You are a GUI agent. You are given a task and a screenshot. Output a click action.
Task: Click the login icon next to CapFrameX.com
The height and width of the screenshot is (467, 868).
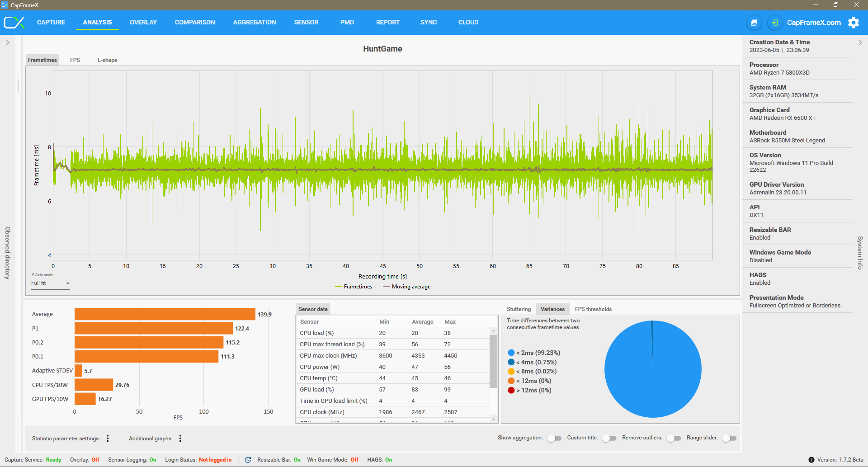click(x=774, y=23)
